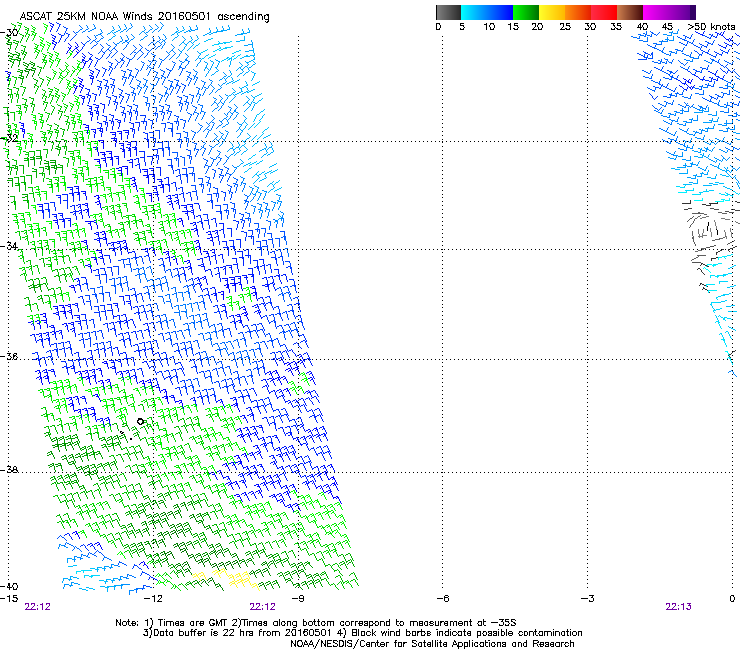The image size is (740, 650).
Task: Click the '35' knots scale label
Action: 616,27
